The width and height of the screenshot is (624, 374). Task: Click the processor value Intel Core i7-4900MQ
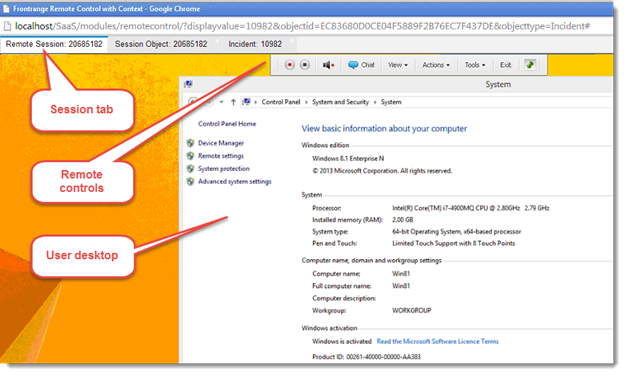click(x=471, y=208)
